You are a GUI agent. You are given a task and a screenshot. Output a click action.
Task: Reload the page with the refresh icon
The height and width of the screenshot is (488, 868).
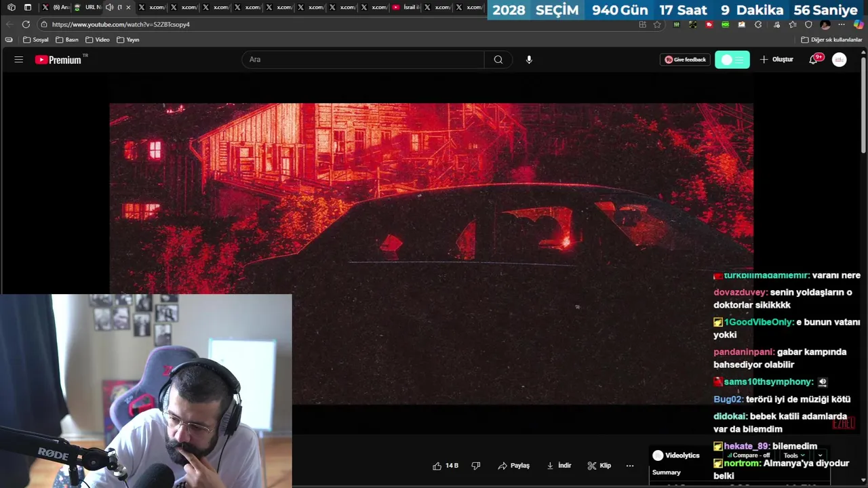(x=26, y=24)
